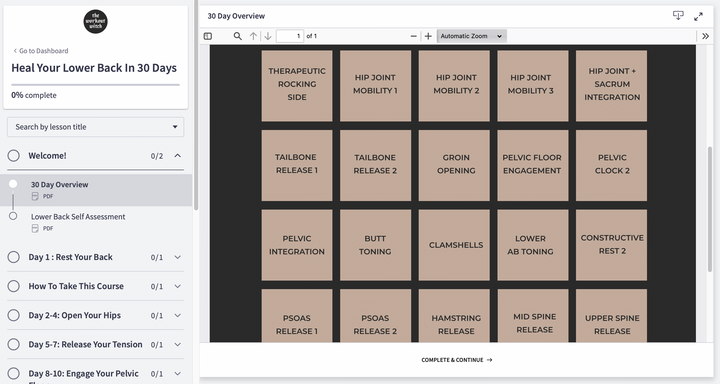The height and width of the screenshot is (384, 720).
Task: Click the HIP JOINT + SACRUM INTEGRATION tile
Action: [611, 85]
